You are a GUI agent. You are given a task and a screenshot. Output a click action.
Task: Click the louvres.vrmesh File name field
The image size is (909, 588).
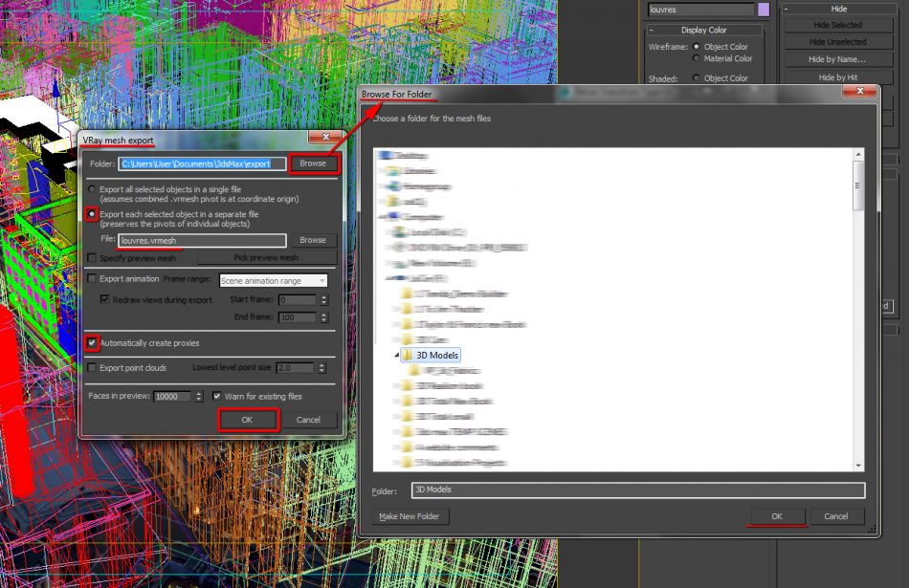[x=203, y=239]
